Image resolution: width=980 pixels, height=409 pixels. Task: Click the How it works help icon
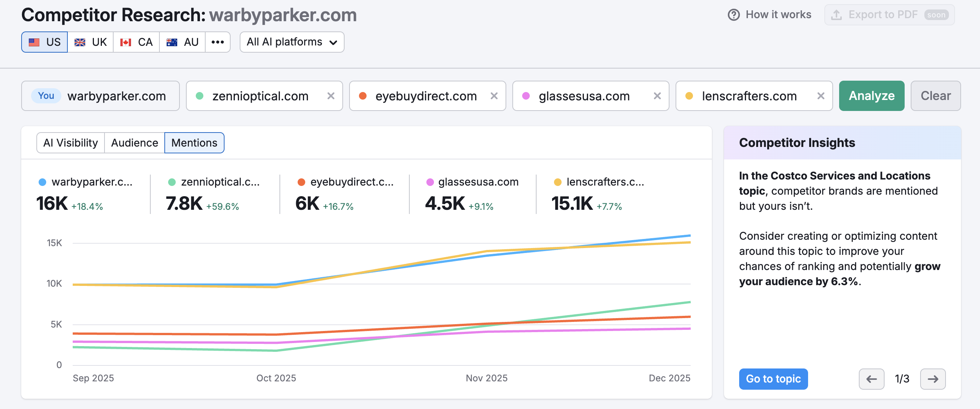tap(733, 15)
